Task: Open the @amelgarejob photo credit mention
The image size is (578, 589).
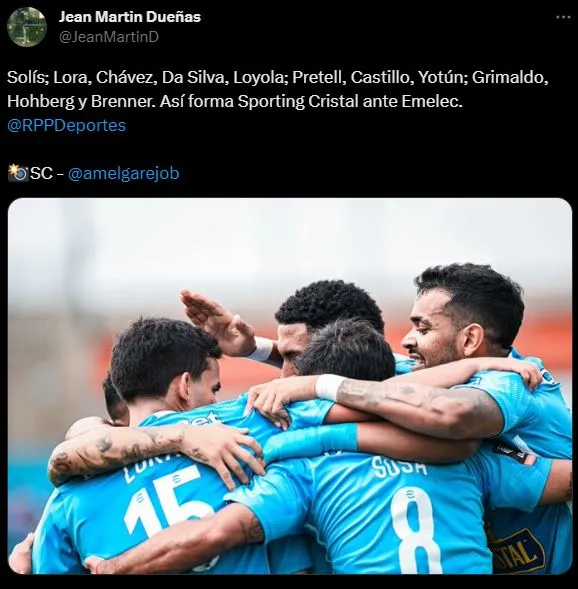Action: [124, 174]
